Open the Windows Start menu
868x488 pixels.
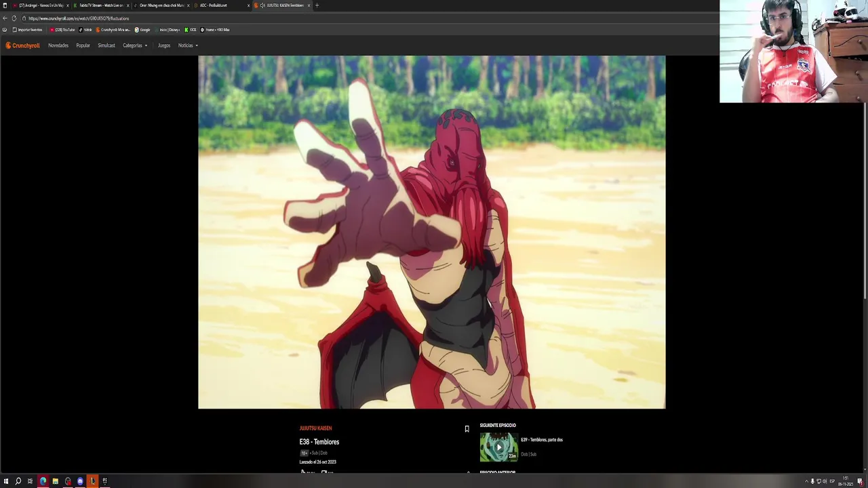5,481
